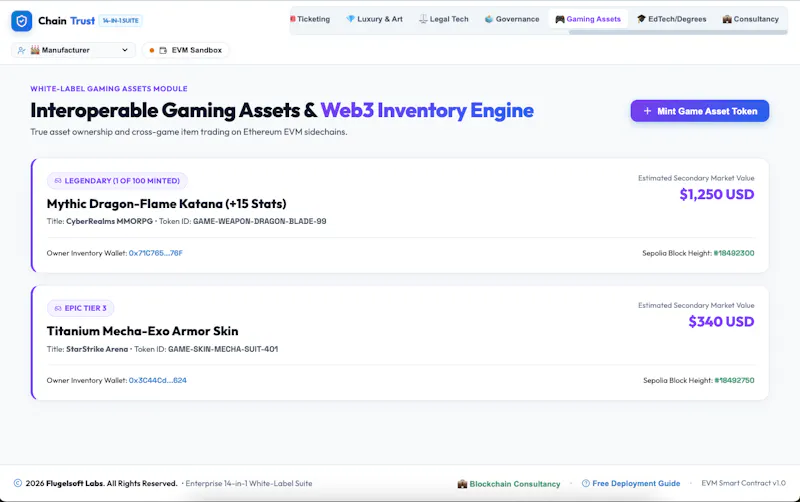Image resolution: width=800 pixels, height=502 pixels.
Task: Switch to the Consultancy tab
Action: [x=751, y=19]
